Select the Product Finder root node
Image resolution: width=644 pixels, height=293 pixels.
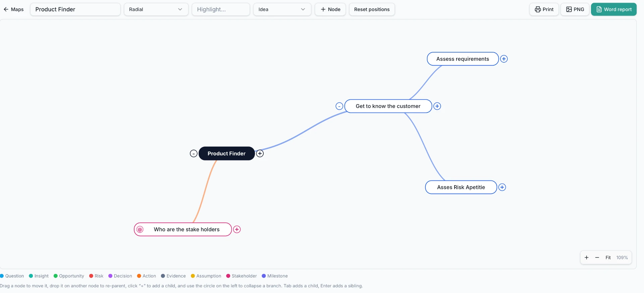226,153
